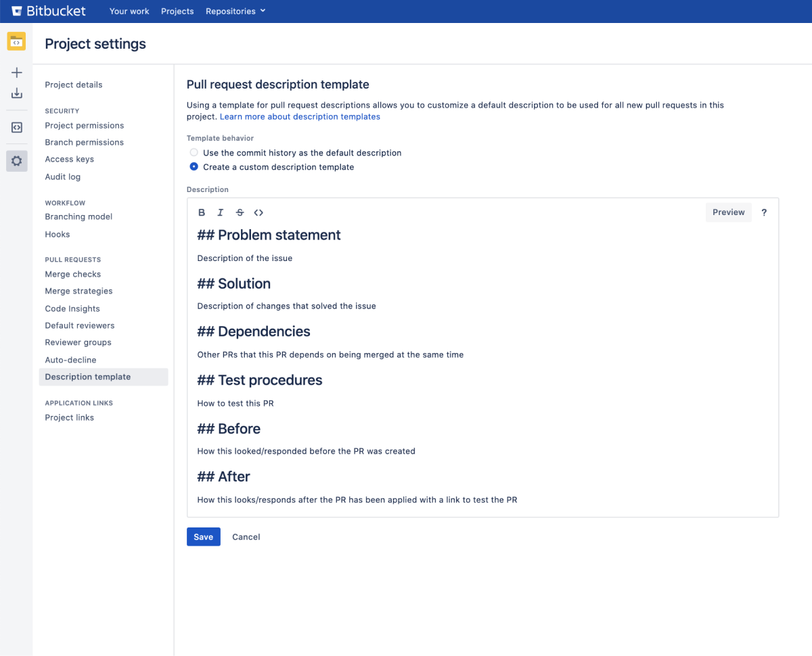Open the repositories code icon in sidebar

(x=17, y=127)
